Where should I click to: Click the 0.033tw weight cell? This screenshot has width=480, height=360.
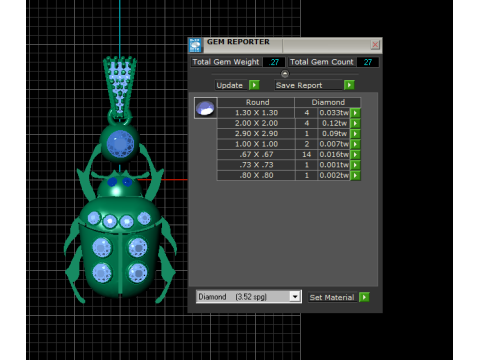pos(334,113)
